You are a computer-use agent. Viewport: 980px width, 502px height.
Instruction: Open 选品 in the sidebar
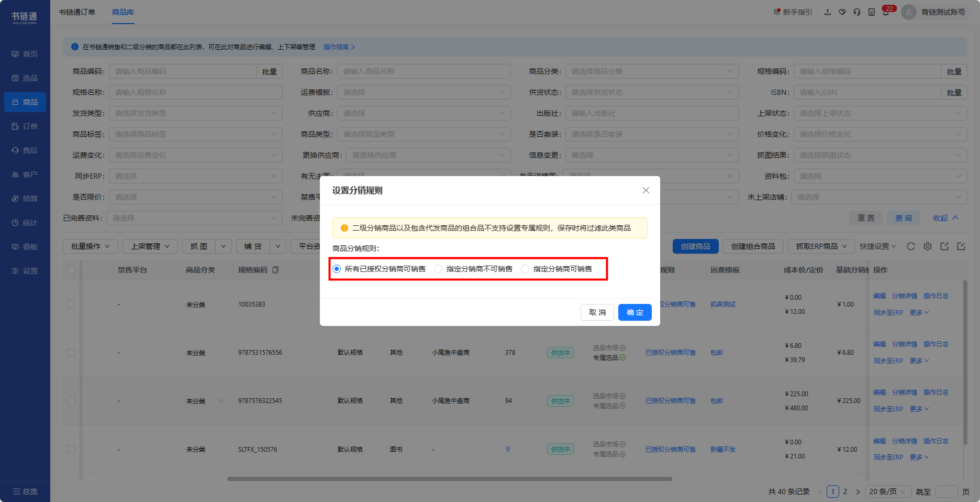click(25, 78)
